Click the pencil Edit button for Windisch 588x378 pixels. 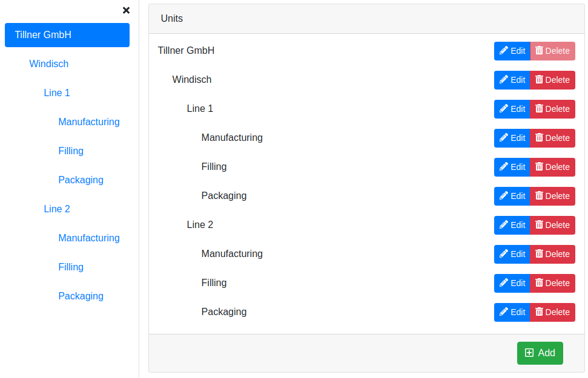point(512,80)
